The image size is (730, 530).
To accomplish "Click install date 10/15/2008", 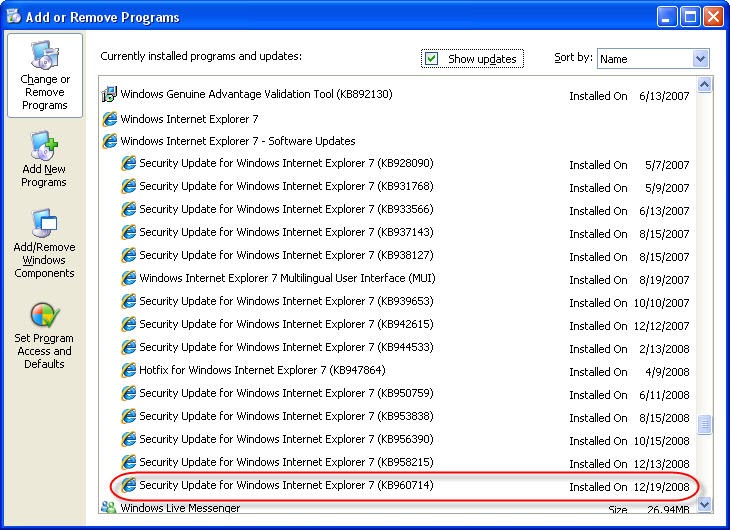I will tap(662, 441).
